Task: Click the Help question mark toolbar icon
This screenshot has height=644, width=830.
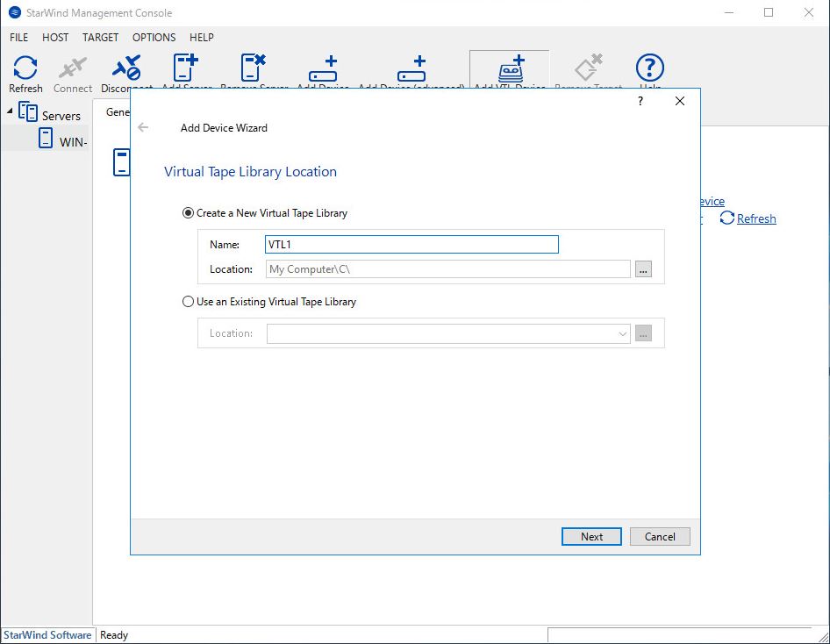Action: click(649, 68)
